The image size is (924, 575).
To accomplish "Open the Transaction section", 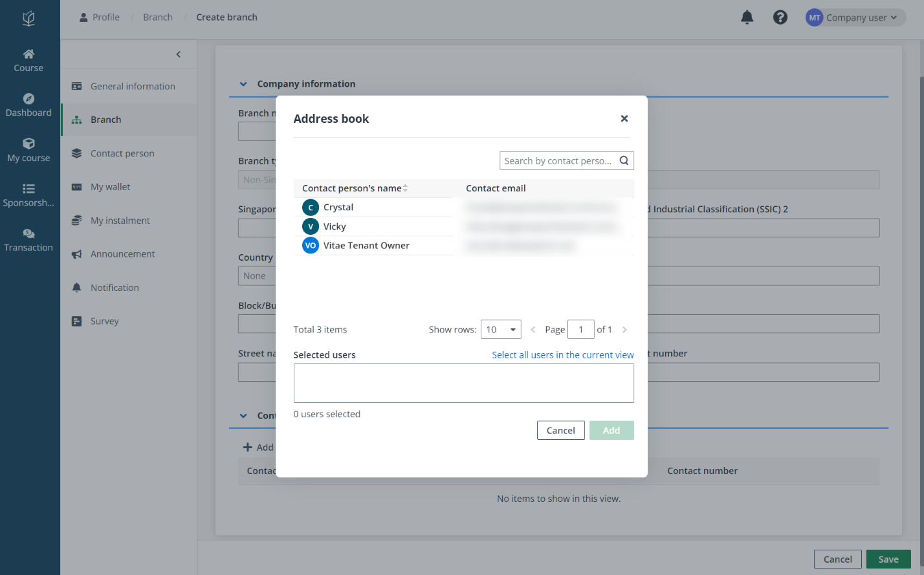I will pyautogui.click(x=28, y=240).
